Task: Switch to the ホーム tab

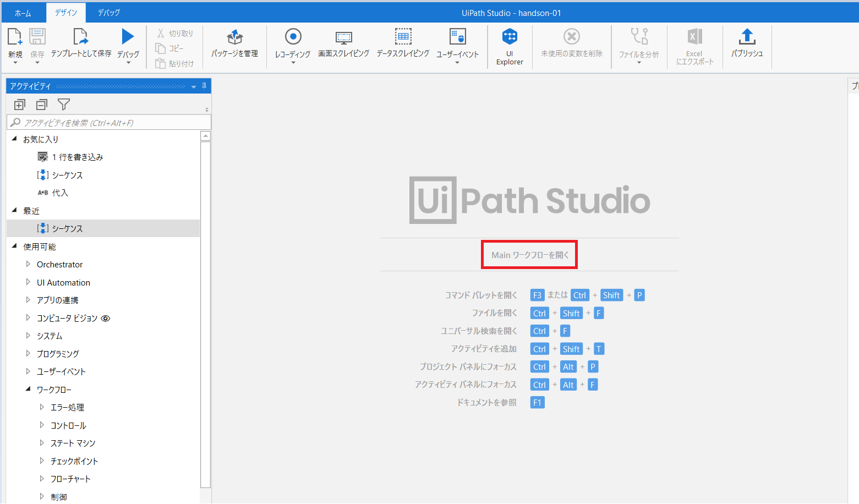Action: click(23, 13)
